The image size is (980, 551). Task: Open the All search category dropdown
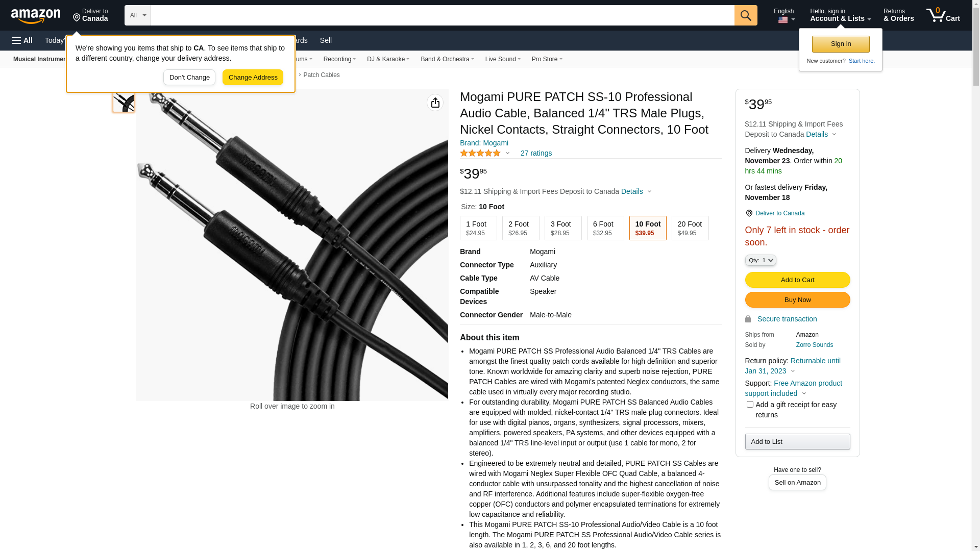pos(137,15)
